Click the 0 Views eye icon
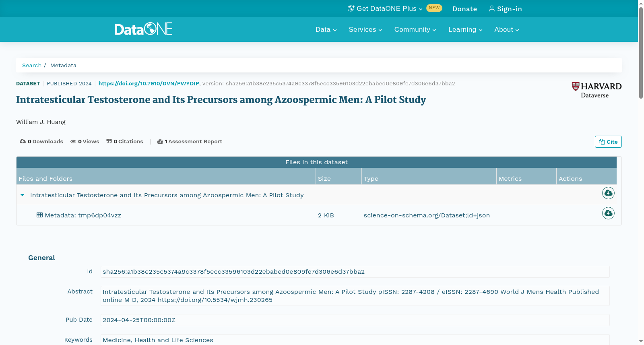This screenshot has height=345, width=644. click(x=73, y=141)
